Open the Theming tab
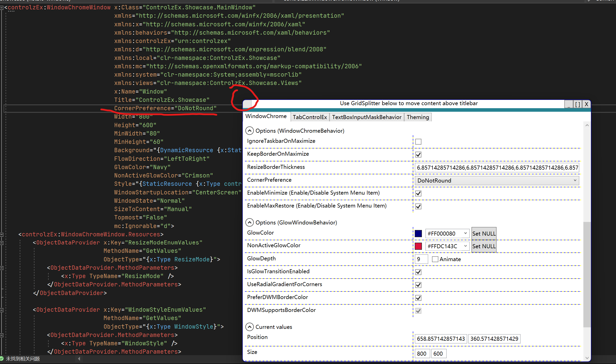 coord(418,117)
